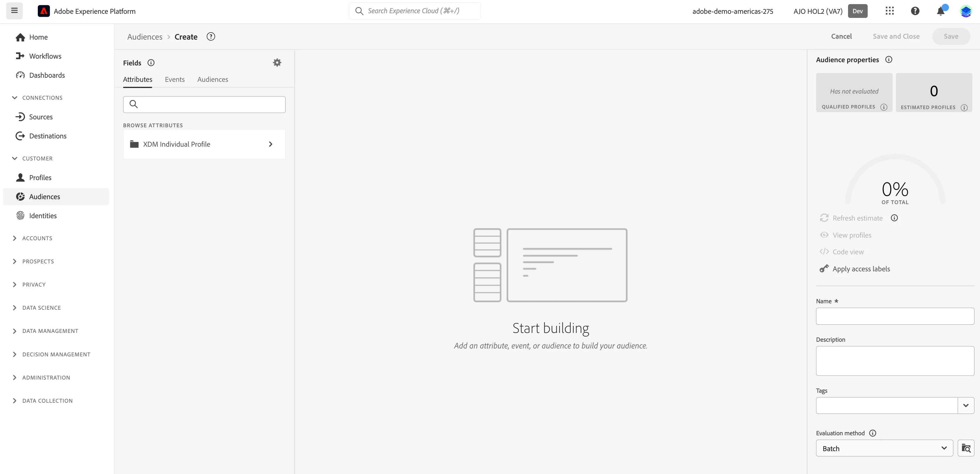Open the user profile avatar

[x=966, y=11]
